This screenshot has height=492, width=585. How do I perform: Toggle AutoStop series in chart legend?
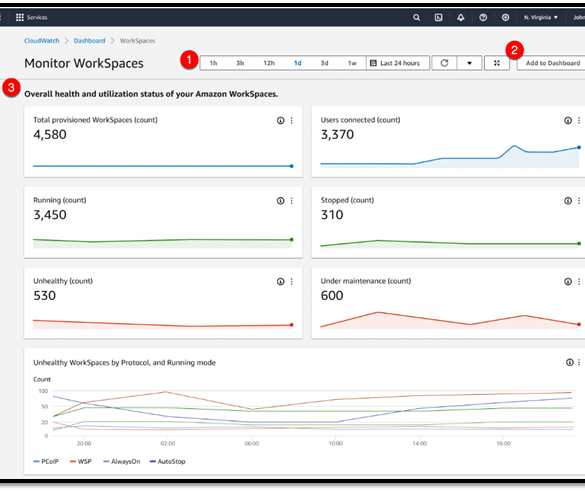point(168,461)
